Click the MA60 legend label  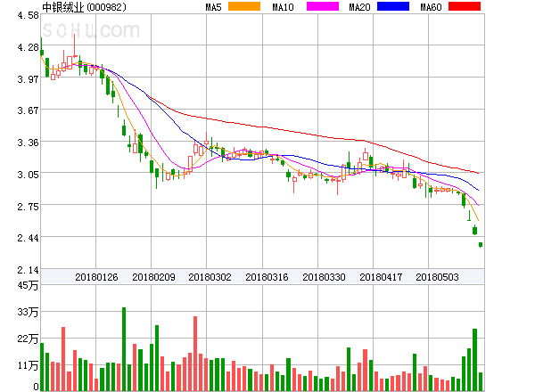431,7
